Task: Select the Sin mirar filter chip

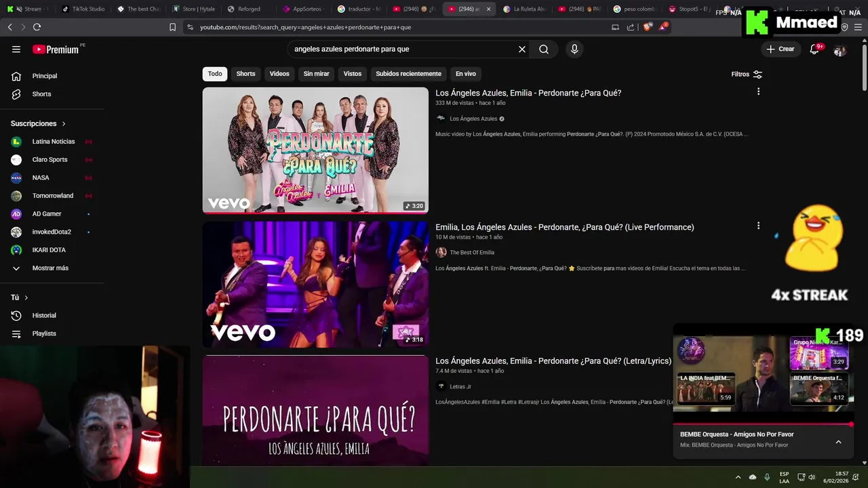Action: 316,74
